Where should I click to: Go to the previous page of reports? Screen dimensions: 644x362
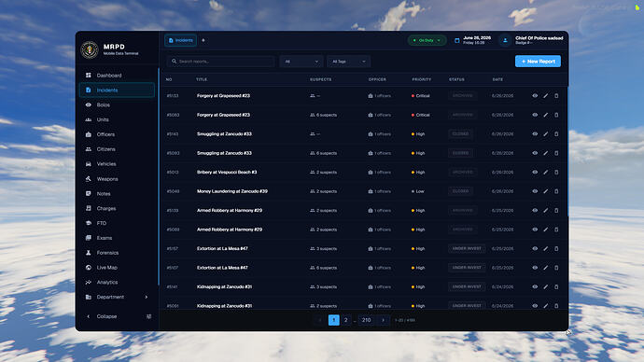(x=320, y=320)
